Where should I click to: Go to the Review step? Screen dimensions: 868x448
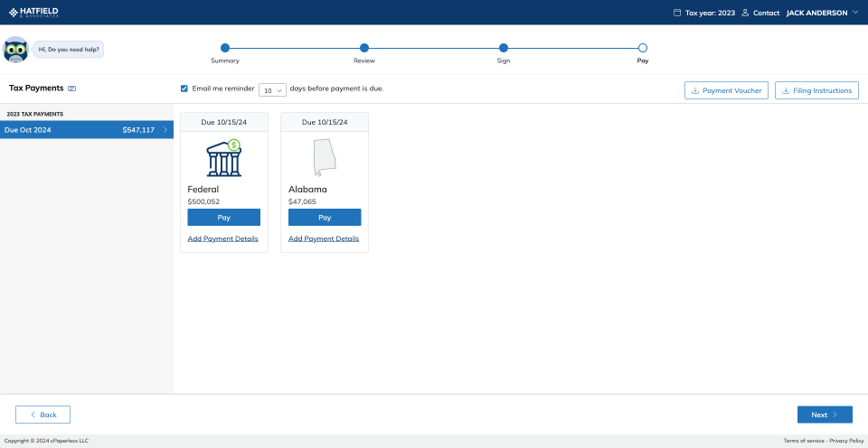click(x=364, y=48)
